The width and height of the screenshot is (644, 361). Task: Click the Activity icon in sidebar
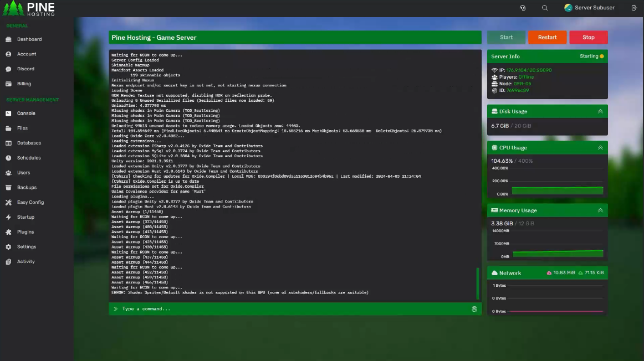pyautogui.click(x=8, y=261)
